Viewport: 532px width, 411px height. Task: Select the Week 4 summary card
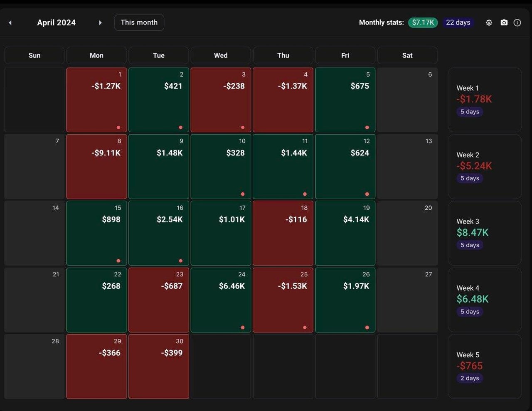485,300
